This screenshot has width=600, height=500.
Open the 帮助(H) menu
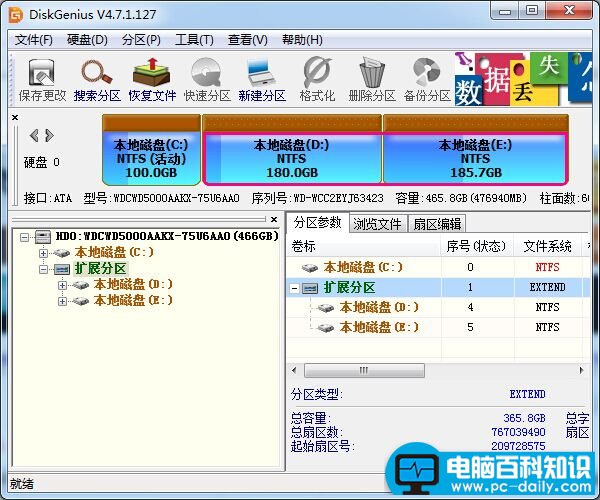[302, 40]
